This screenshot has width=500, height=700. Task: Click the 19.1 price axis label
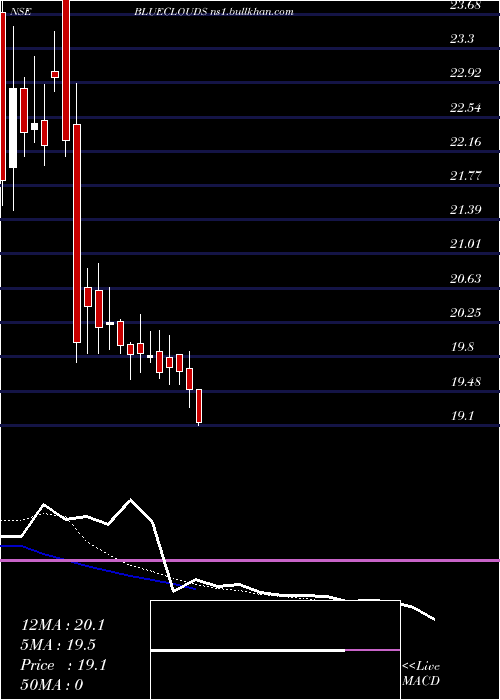tap(462, 416)
